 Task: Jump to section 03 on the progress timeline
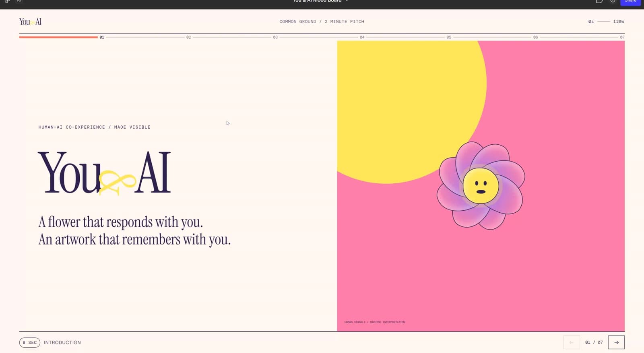click(x=275, y=37)
